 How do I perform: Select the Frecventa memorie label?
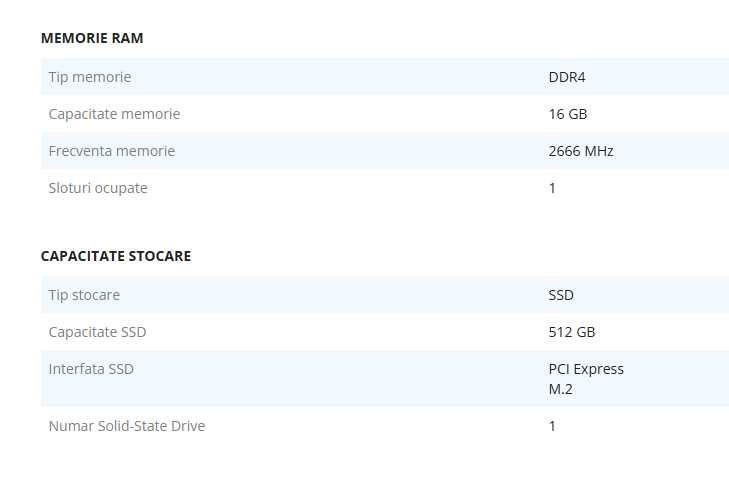pyautogui.click(x=111, y=151)
